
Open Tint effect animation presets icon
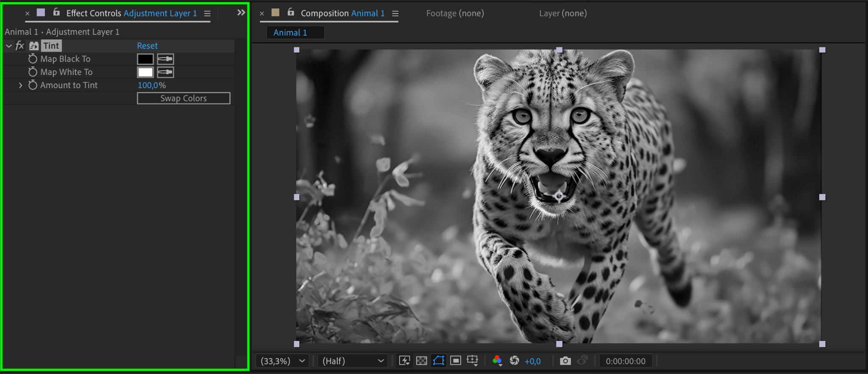(34, 46)
